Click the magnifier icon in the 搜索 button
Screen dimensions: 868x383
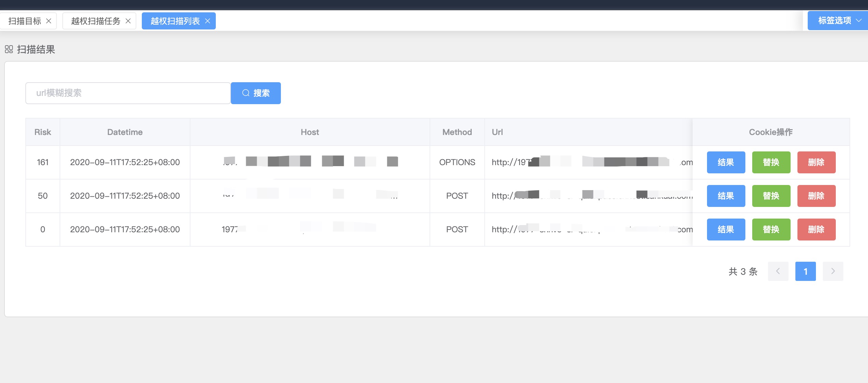point(246,93)
